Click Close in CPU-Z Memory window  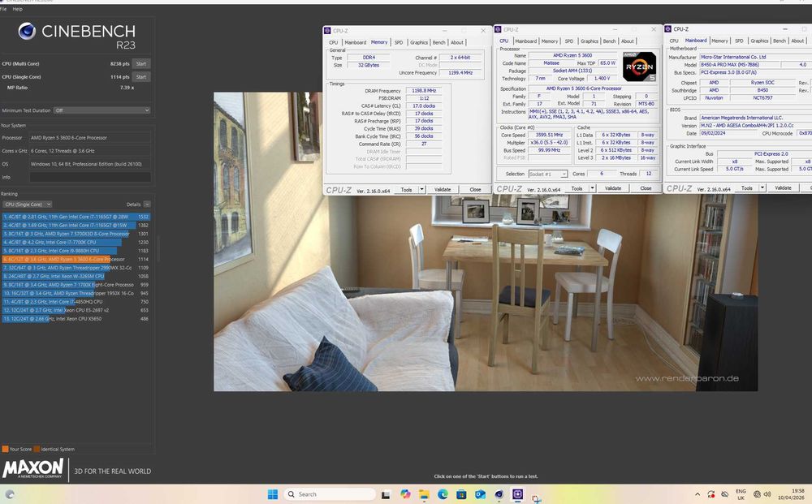click(x=475, y=189)
